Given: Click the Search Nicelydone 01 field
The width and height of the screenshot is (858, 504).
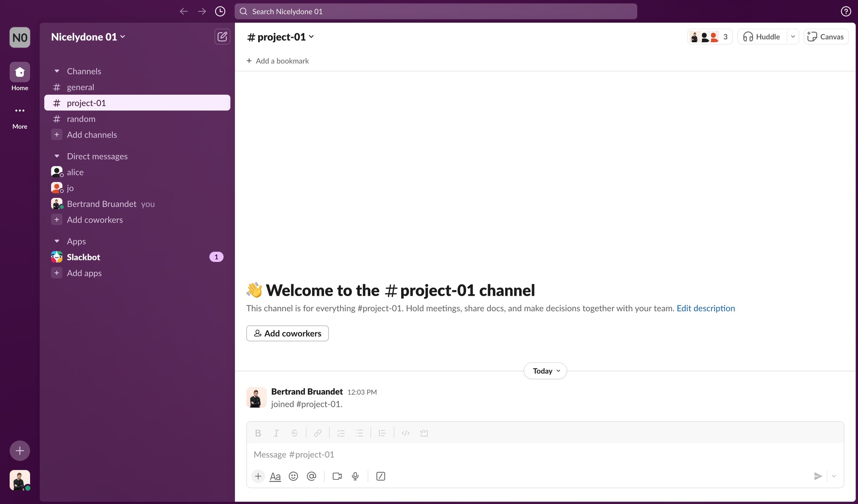Looking at the screenshot, I should coord(436,11).
